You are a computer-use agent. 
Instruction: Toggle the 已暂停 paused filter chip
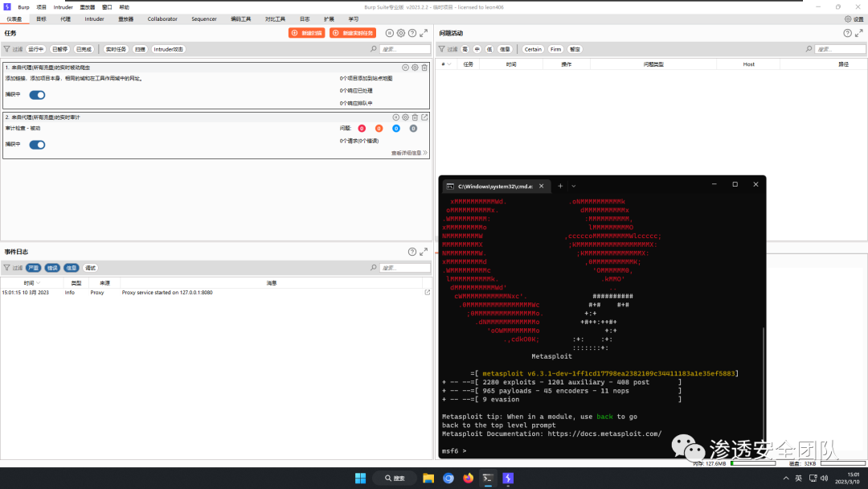pyautogui.click(x=59, y=49)
